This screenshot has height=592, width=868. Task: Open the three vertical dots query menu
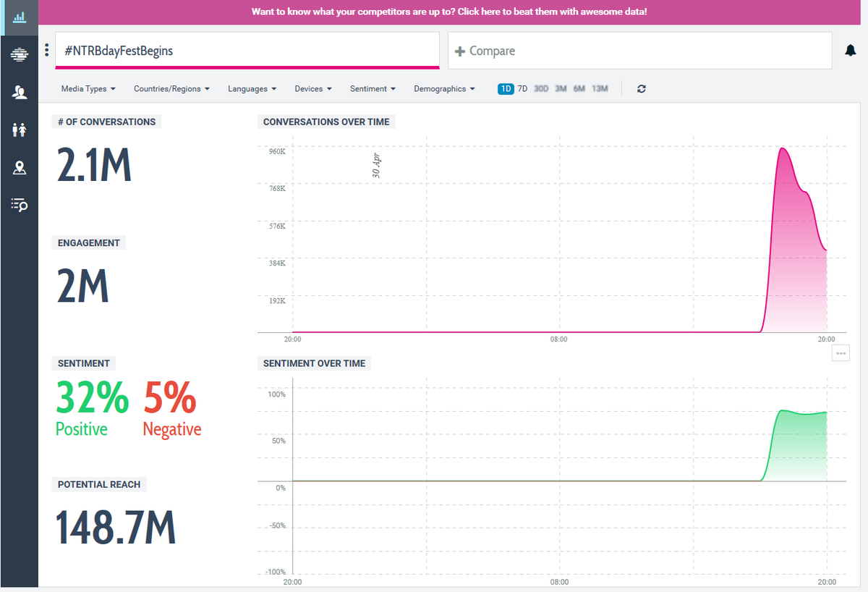[x=47, y=51]
